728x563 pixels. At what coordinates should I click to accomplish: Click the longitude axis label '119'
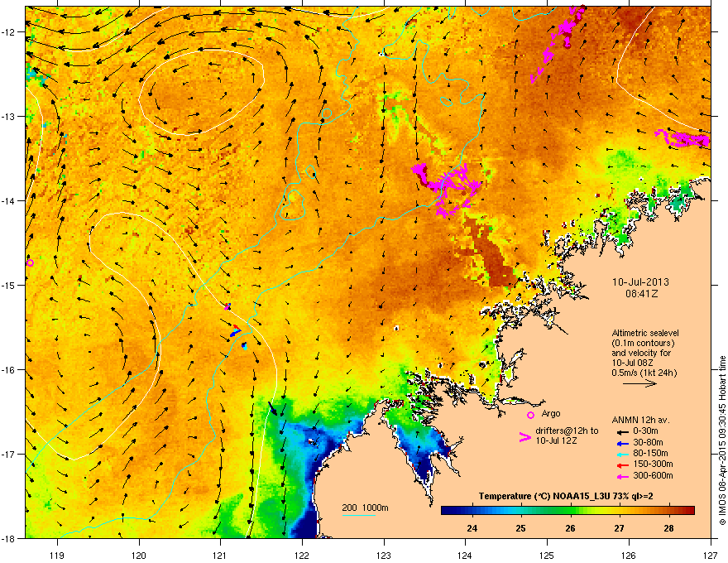[57, 556]
